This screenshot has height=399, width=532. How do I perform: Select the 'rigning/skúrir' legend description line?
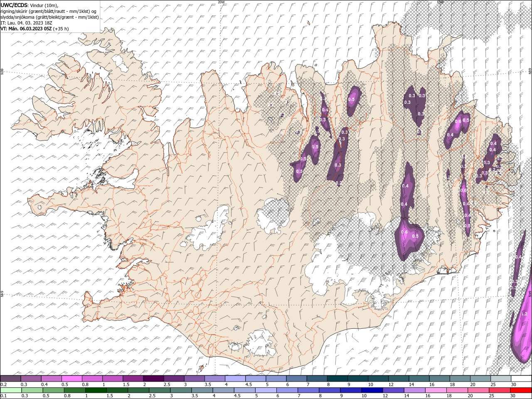coord(48,11)
